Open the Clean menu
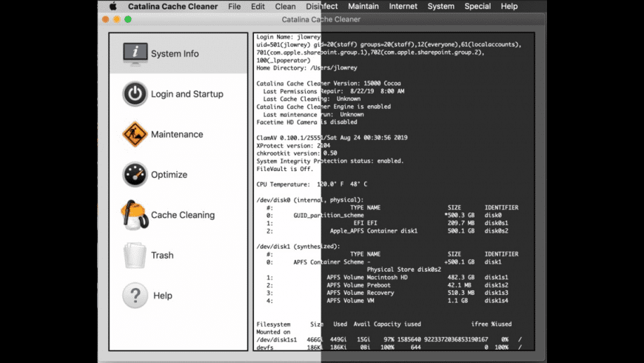This screenshot has width=644, height=363. coord(286,6)
